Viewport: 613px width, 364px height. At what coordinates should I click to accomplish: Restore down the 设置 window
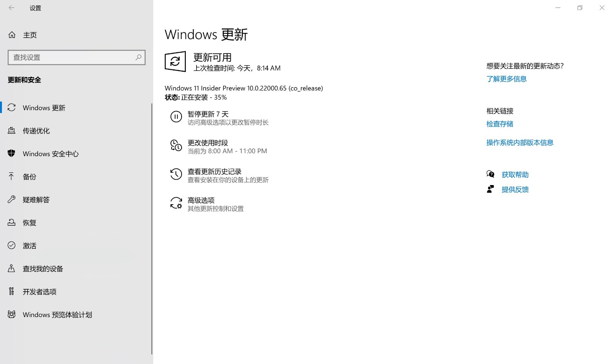tap(580, 8)
